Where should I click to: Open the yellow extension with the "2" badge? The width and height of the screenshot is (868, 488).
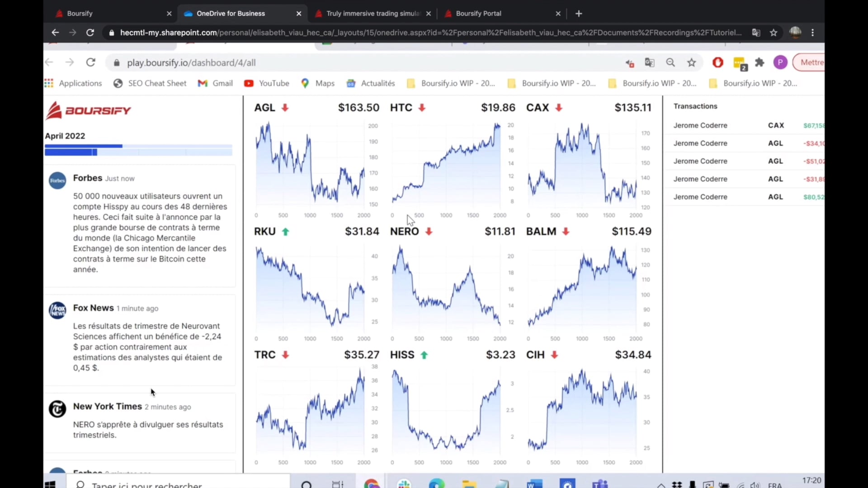[740, 63]
